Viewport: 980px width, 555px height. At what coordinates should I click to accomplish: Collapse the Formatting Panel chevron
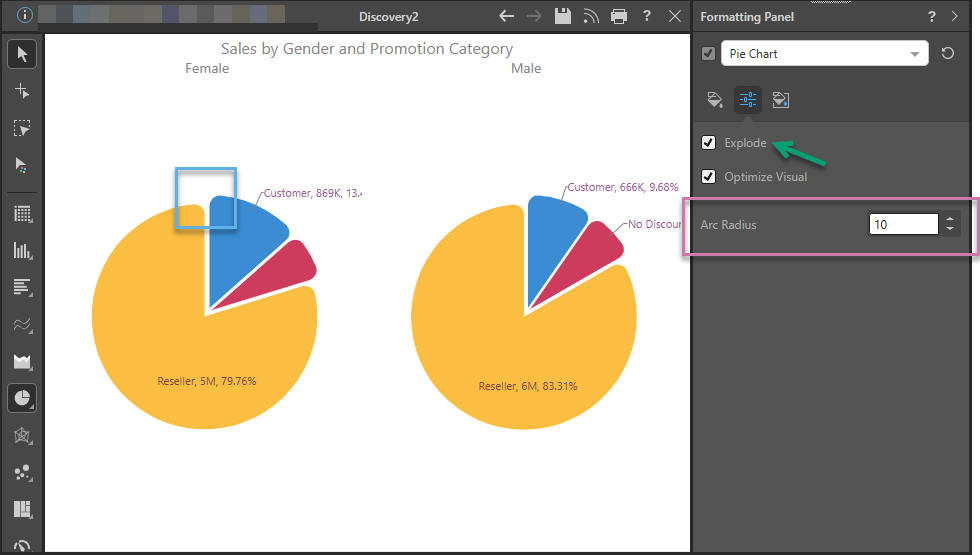tap(954, 17)
